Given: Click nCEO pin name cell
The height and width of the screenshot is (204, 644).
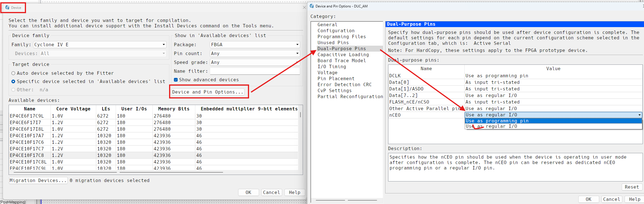Looking at the screenshot, I should click(426, 115).
